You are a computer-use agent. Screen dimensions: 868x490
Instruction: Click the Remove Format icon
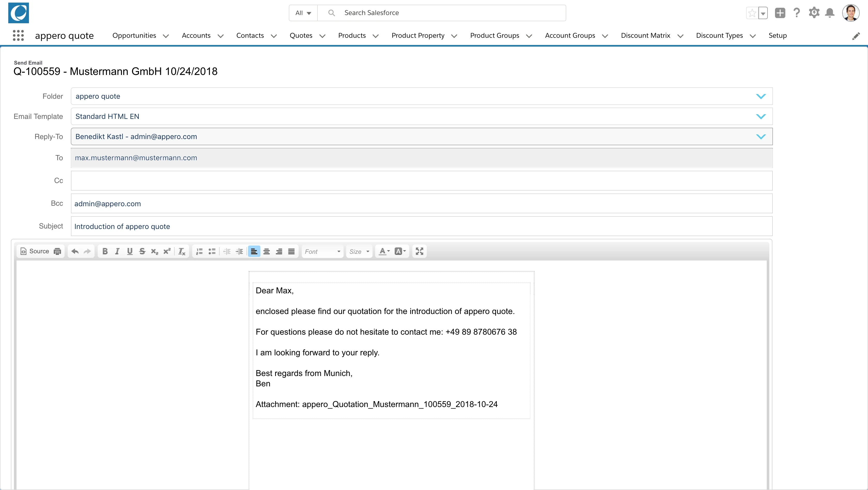[x=182, y=251]
